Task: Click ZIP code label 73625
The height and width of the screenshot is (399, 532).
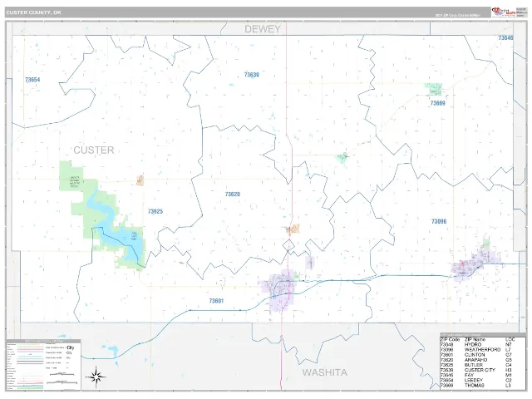Action: tap(155, 211)
